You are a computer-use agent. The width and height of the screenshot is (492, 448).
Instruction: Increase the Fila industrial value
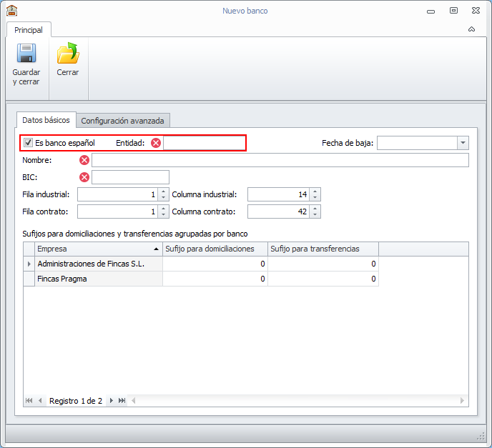pos(163,191)
